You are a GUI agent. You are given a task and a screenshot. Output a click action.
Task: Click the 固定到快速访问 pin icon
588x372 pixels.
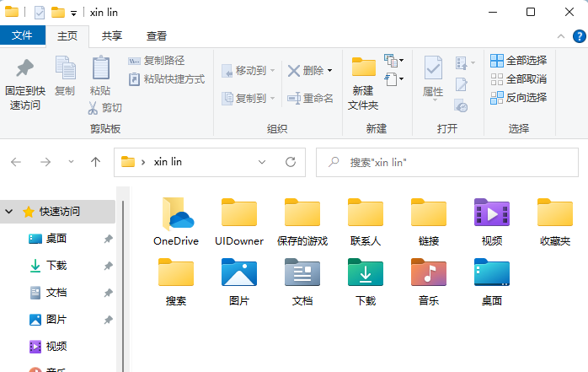(24, 69)
